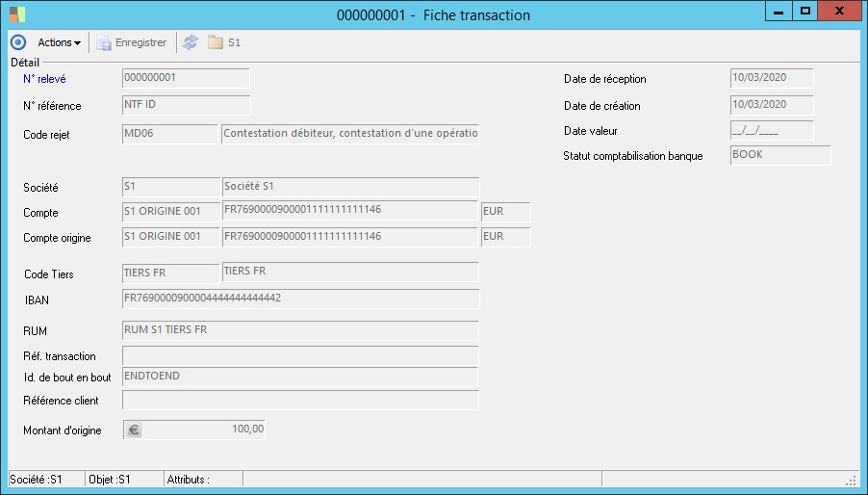Image resolution: width=868 pixels, height=495 pixels.
Task: Click the Objet :S1 status bar entry
Action: 124,480
